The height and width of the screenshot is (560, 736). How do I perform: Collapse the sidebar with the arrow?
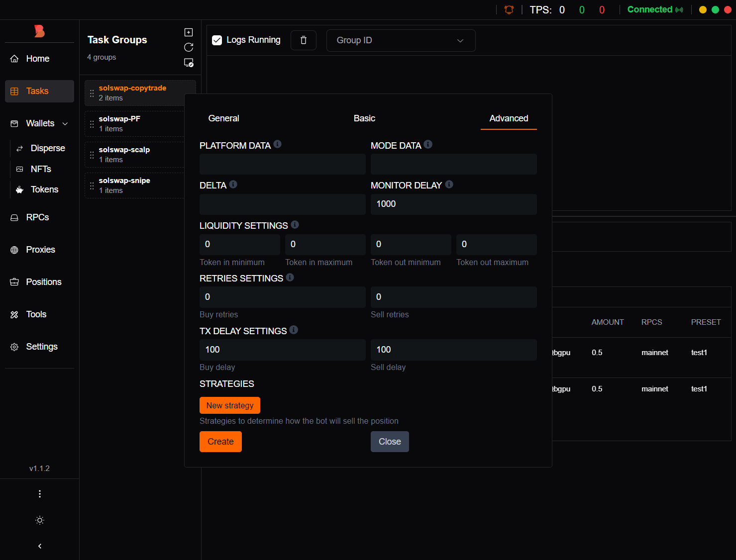[x=40, y=546]
